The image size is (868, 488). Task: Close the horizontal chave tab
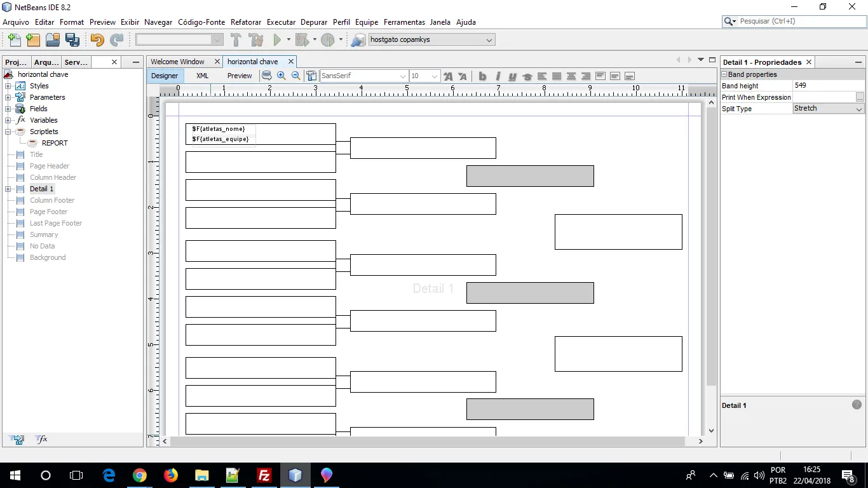[291, 62]
